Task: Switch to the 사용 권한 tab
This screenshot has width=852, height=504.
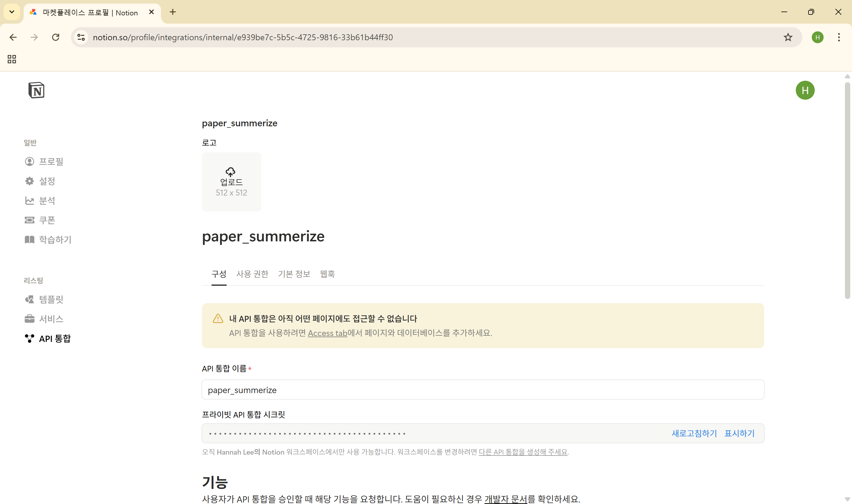Action: (x=252, y=274)
